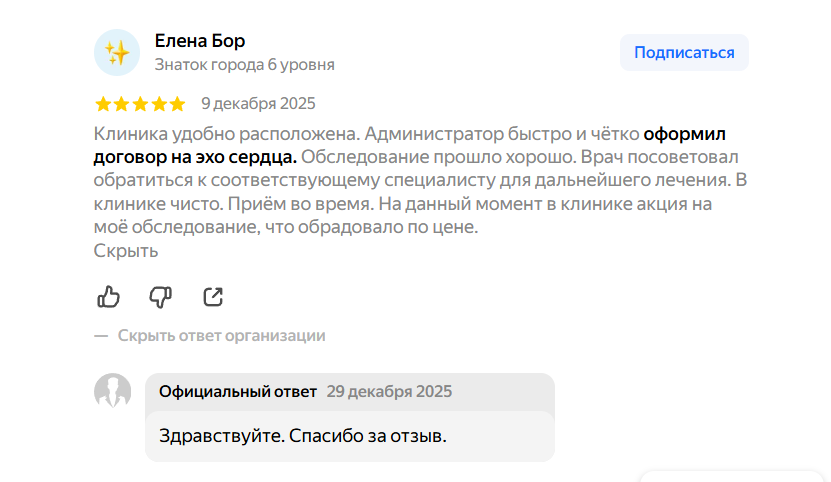This screenshot has height=482, width=831.
Task: Click the fourth yellow rating star
Action: tap(159, 104)
